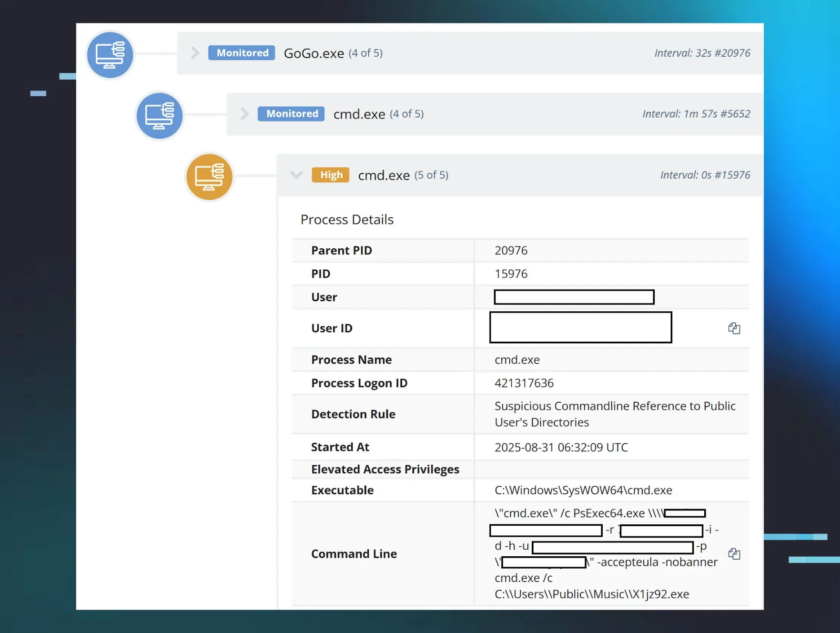This screenshot has width=840, height=633.
Task: Select the cmd.exe (5 of 5) title
Action: pyautogui.click(x=384, y=175)
